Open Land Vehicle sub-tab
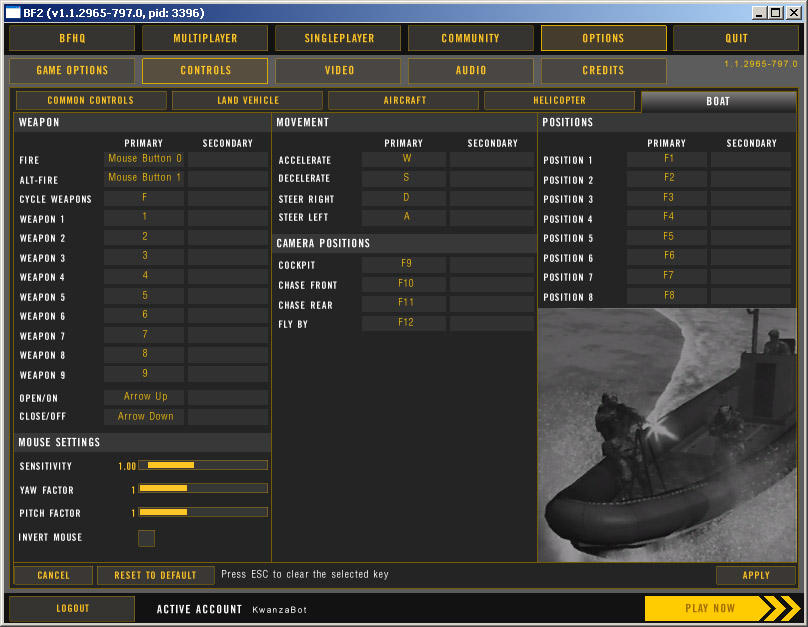The width and height of the screenshot is (808, 627). coord(247,100)
